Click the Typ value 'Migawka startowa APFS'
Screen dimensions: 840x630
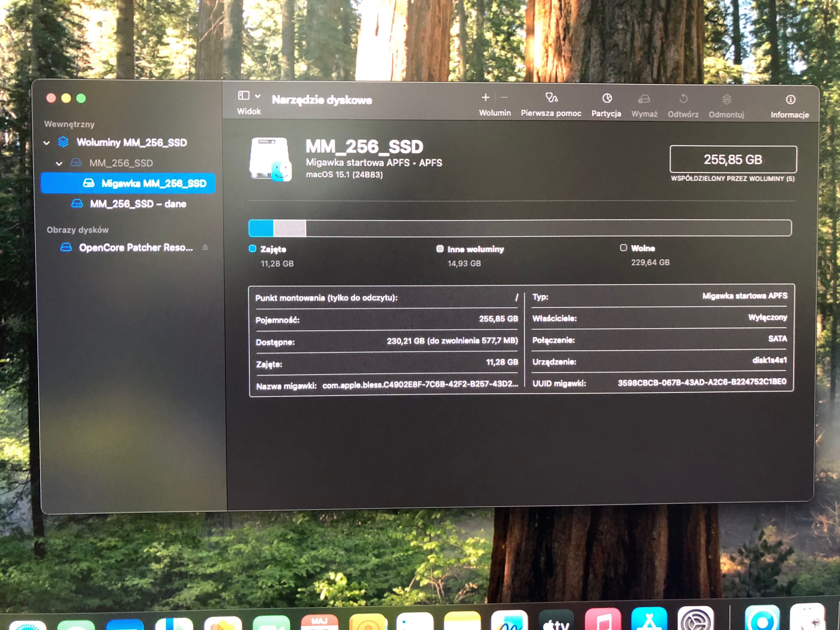[745, 295]
